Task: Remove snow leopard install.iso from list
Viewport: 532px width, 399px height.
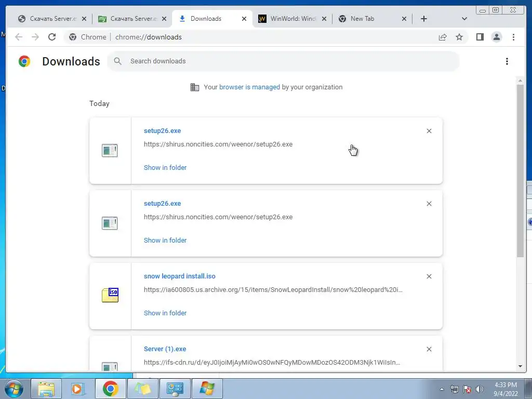Action: coord(429,276)
